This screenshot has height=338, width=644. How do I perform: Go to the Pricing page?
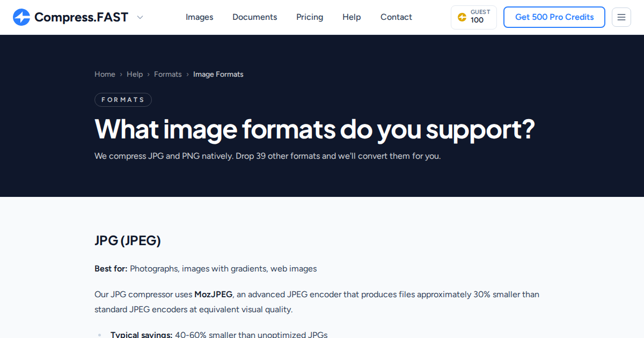click(310, 17)
